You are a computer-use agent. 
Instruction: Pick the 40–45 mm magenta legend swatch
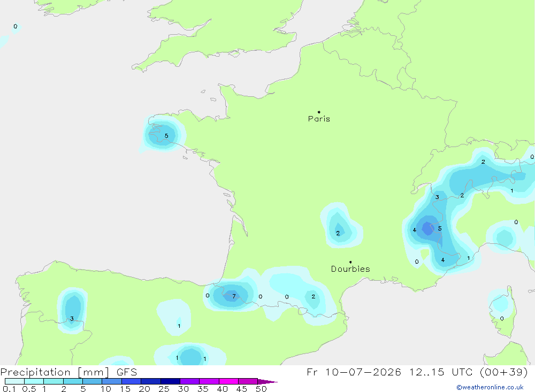(228, 381)
